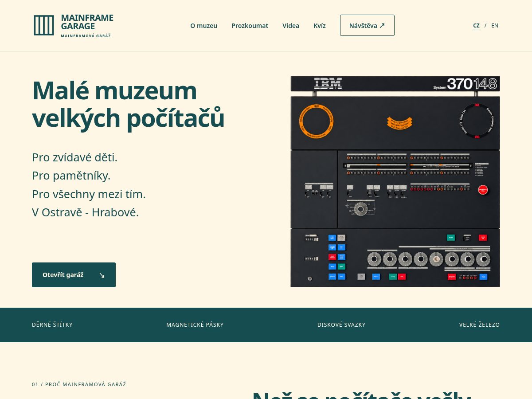Click the red Emergency Pull knob
This screenshot has height=399, width=532.
point(483,190)
